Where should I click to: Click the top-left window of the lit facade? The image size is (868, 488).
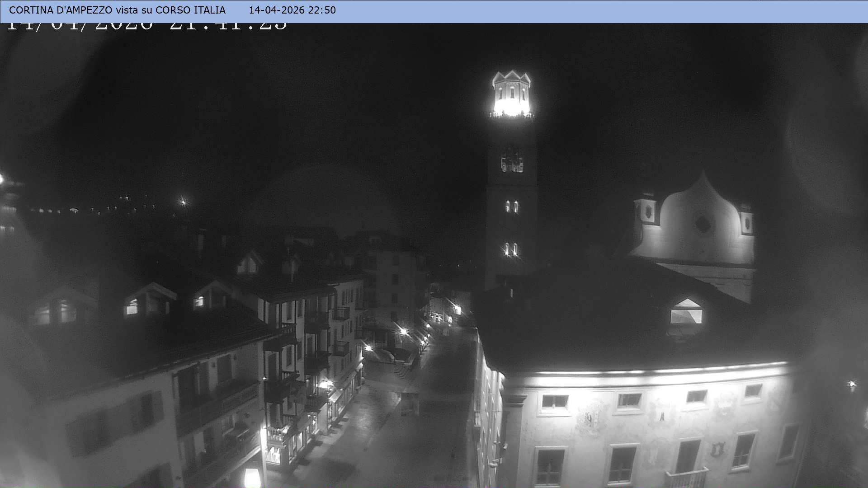tap(554, 402)
